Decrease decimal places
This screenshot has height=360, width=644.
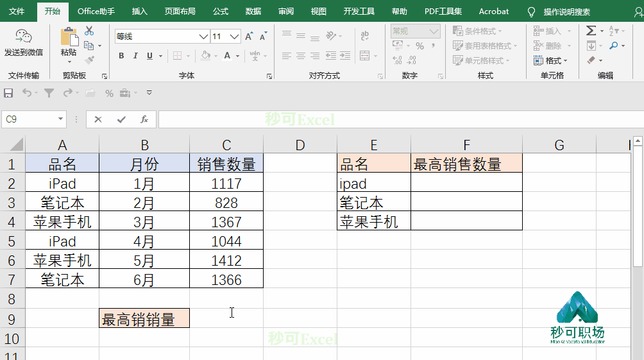pyautogui.click(x=412, y=60)
